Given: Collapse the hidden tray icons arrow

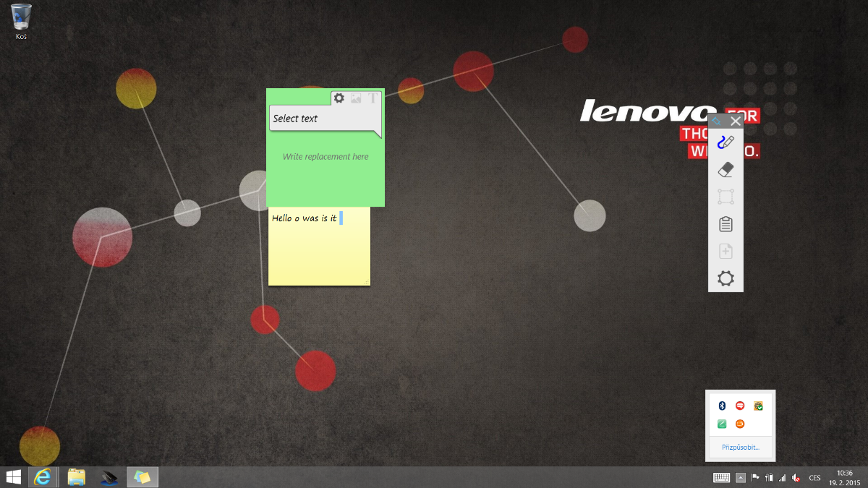Looking at the screenshot, I should pos(740,477).
